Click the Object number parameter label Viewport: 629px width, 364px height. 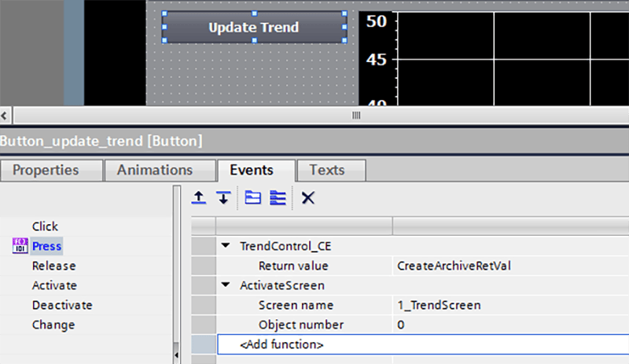(x=301, y=325)
